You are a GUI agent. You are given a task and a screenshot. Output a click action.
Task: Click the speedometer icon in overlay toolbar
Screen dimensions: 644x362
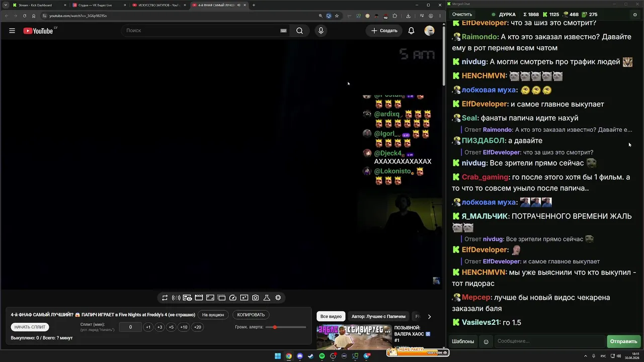point(232,298)
